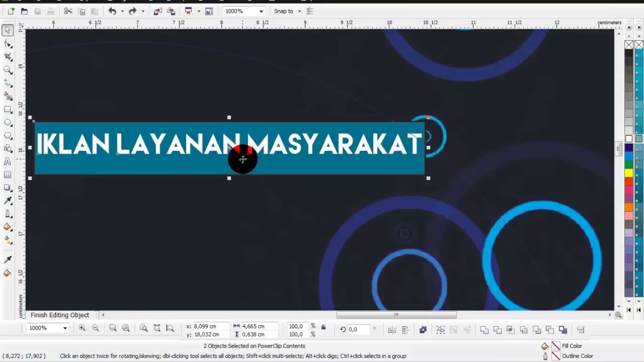
Task: Undo the last action
Action: coord(112,11)
